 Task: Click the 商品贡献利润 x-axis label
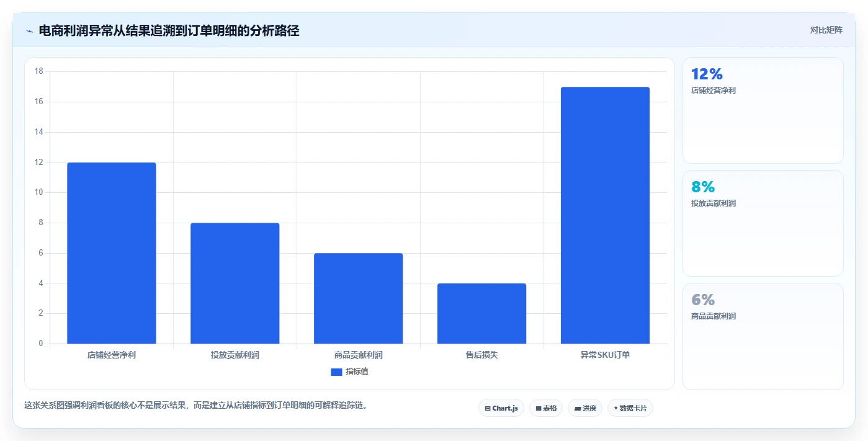[x=358, y=355]
